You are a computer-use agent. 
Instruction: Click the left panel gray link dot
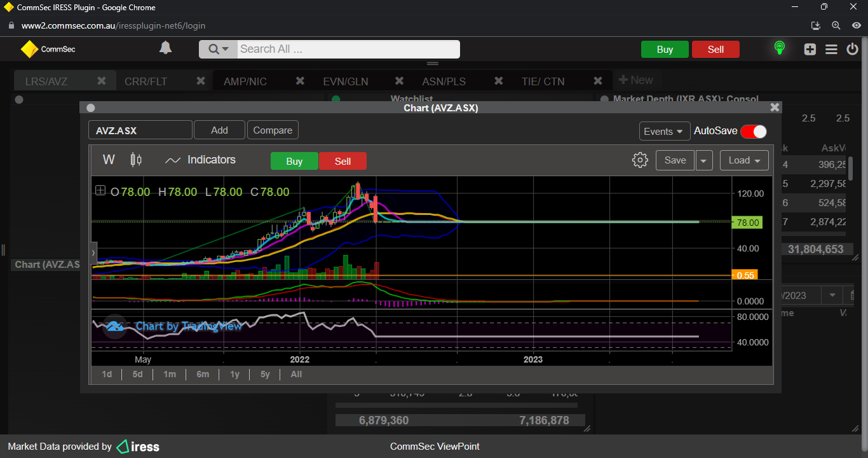coord(19,99)
